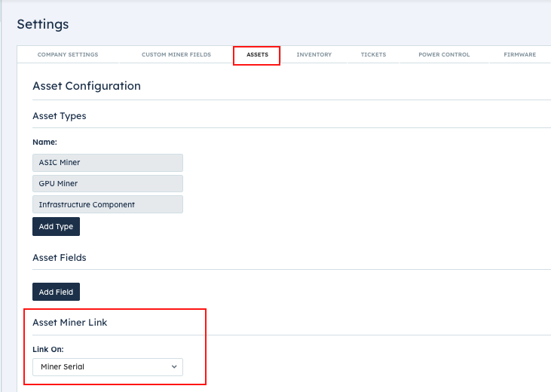
Task: Click the Settings page title
Action: 43,24
